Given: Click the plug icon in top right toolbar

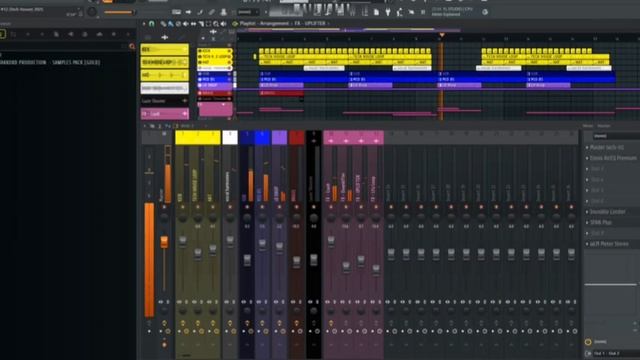Looking at the screenshot, I should pos(388,12).
